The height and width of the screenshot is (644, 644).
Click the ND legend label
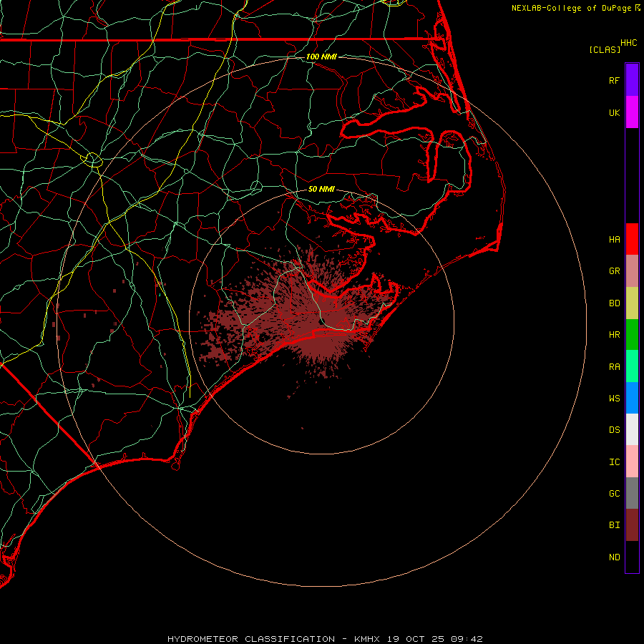615,557
